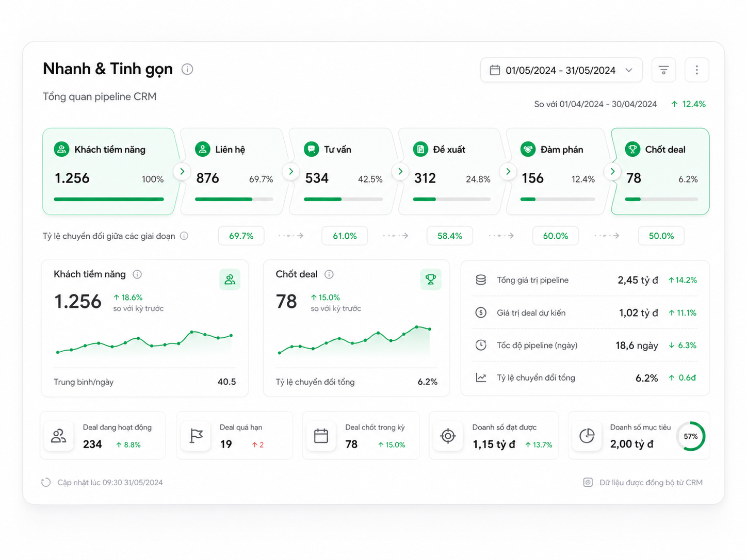
Task: Click So với 01/04/2024 - 30/04/2024 text
Action: click(x=595, y=104)
